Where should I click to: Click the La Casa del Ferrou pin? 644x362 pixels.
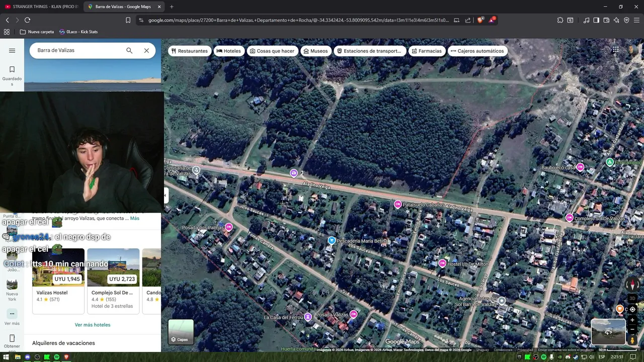[307, 317]
